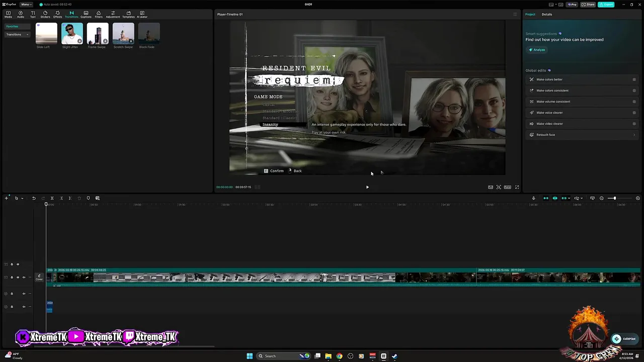Click the delete-left trim icon

(61, 198)
